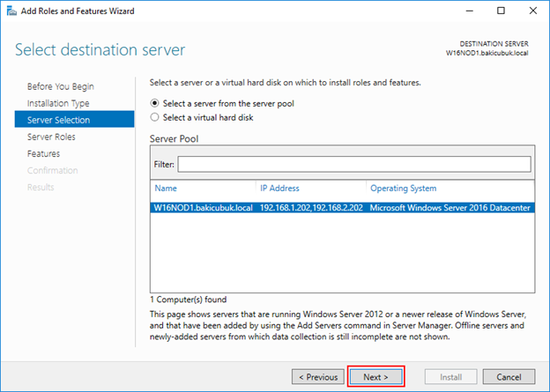Proceed with the Next button
This screenshot has width=550, height=392.
(375, 377)
